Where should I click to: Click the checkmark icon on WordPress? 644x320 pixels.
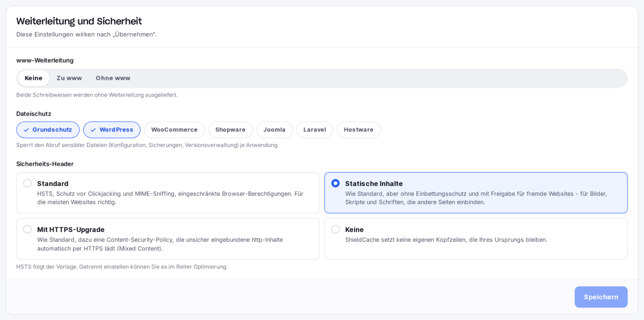[x=93, y=130]
